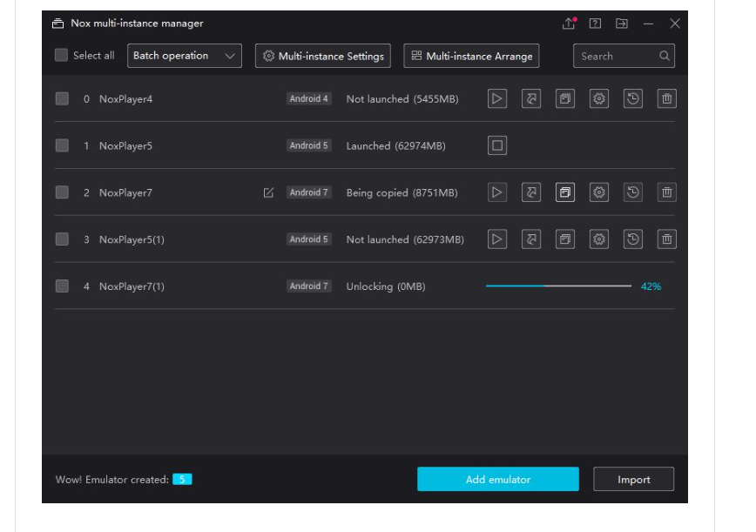Click the 'Unlocking (0MB)' status

click(x=386, y=286)
